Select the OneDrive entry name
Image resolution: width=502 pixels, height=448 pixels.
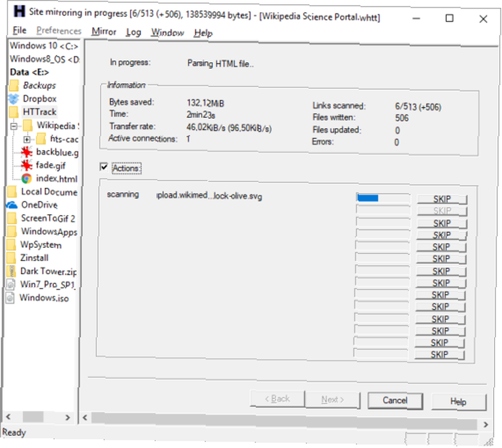(x=39, y=205)
